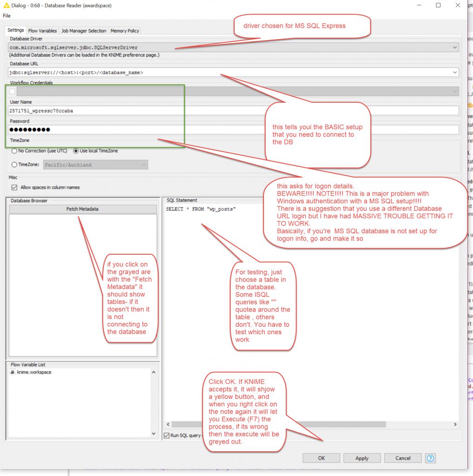Select Use local TimeZone radio option
The height and width of the screenshot is (476, 473).
[76, 151]
